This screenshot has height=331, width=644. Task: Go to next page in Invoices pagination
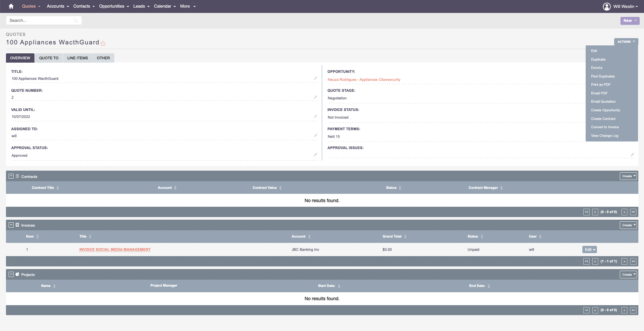(x=624, y=261)
